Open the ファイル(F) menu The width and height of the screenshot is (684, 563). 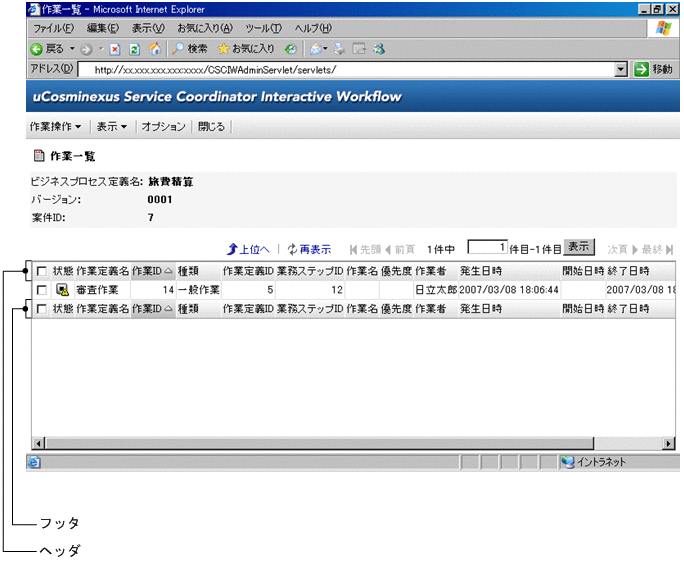[x=54, y=28]
